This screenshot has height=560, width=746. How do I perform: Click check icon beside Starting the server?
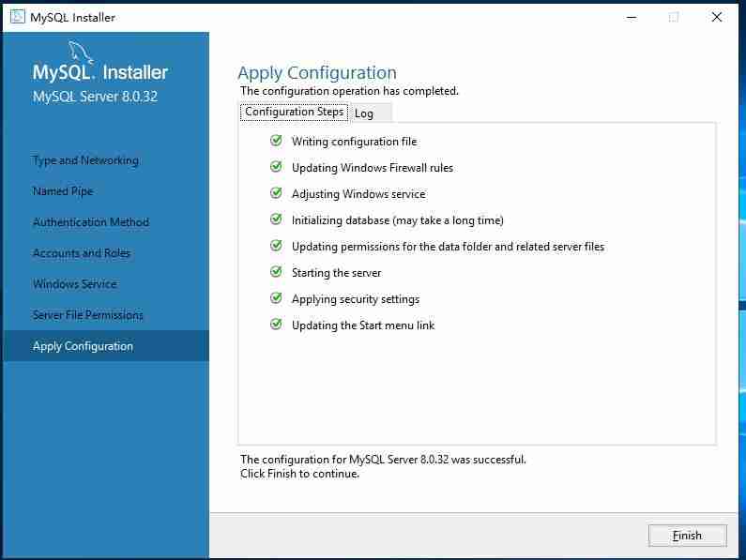pos(276,272)
